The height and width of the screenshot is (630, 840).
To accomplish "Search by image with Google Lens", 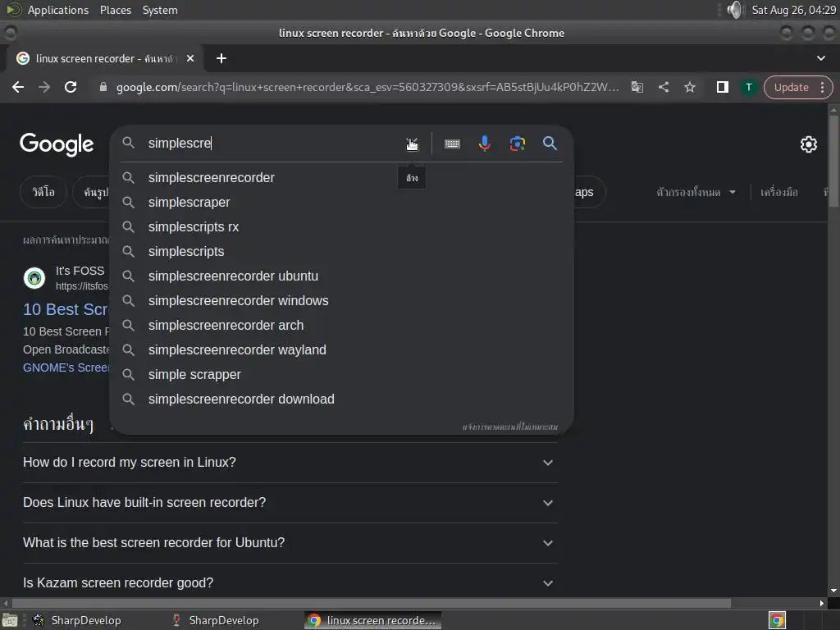I will (x=517, y=144).
